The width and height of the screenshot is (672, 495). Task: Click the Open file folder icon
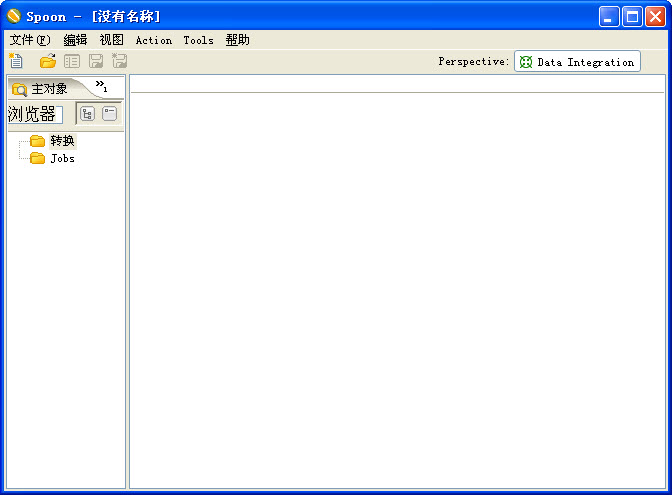pyautogui.click(x=47, y=62)
